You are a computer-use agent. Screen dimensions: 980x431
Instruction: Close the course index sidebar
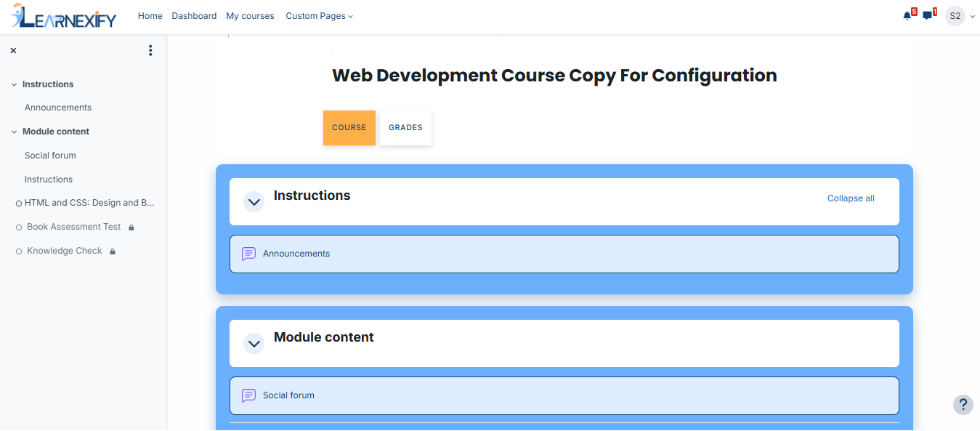13,51
